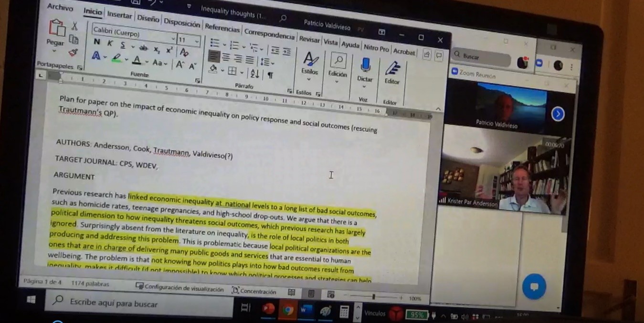The image size is (644, 323).
Task: Apply the font color A swatch
Action: pyautogui.click(x=137, y=61)
